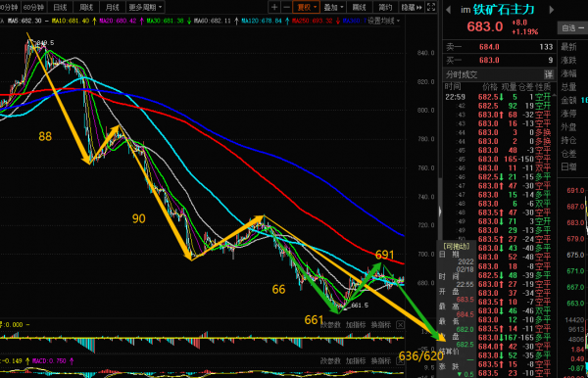
Task: Click +1.19% change value
Action: pos(525,31)
